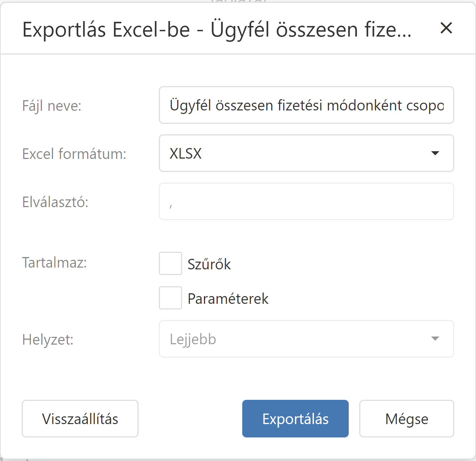Click the Helyzet label
The height and width of the screenshot is (461, 476).
[x=48, y=340]
